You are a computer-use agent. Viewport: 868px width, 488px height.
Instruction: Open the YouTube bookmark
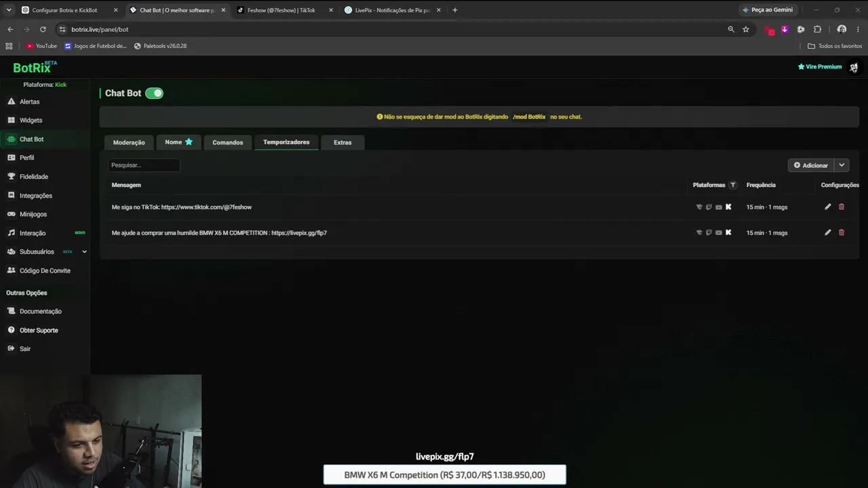pos(42,46)
